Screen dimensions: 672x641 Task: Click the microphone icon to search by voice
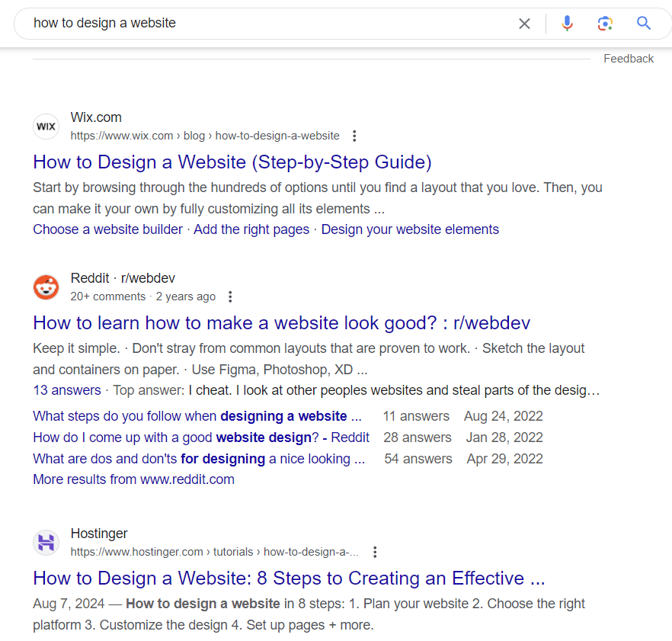[567, 24]
